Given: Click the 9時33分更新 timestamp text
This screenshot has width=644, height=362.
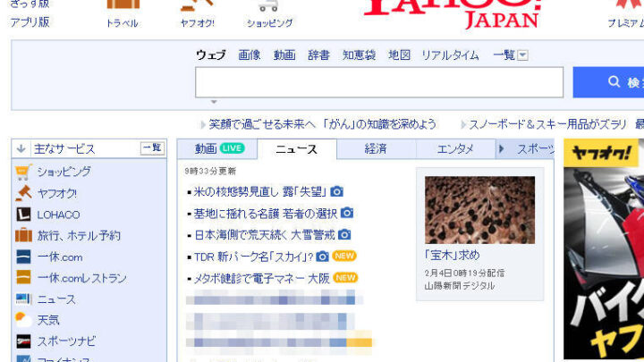Looking at the screenshot, I should tap(210, 171).
